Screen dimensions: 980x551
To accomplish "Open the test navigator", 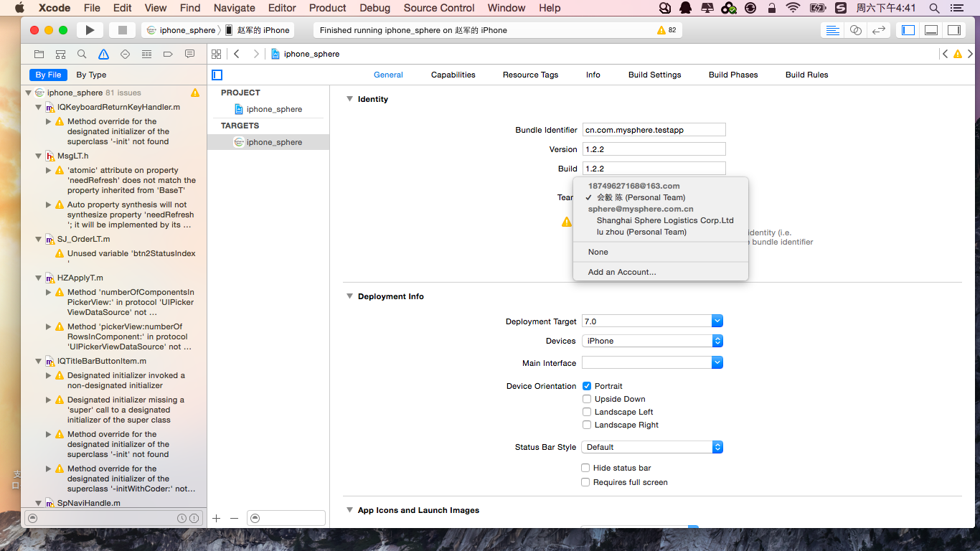I will pyautogui.click(x=125, y=54).
